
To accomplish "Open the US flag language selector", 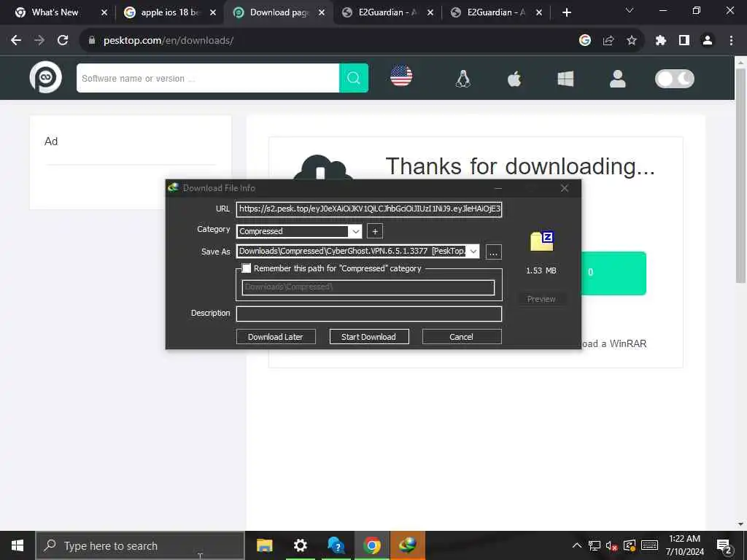I will point(401,76).
